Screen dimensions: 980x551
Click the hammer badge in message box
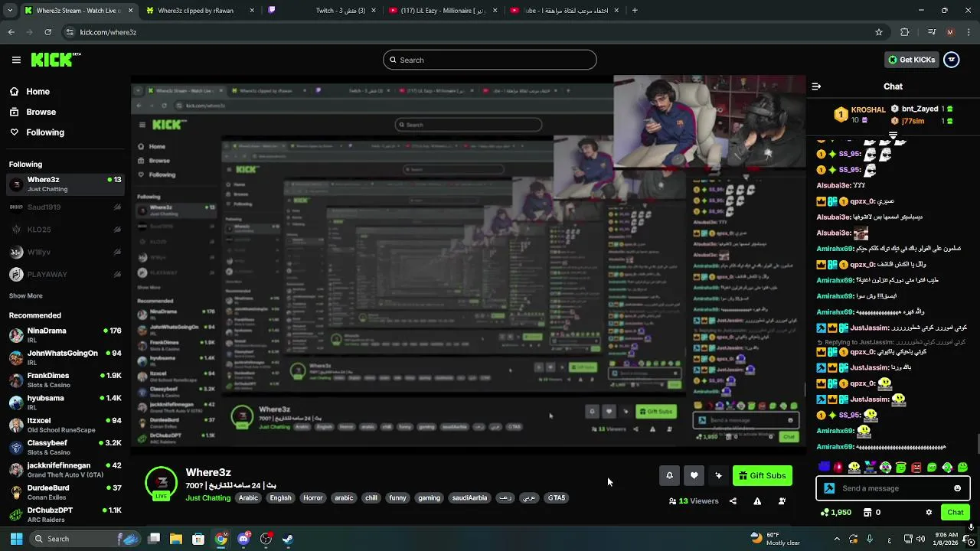pos(829,488)
